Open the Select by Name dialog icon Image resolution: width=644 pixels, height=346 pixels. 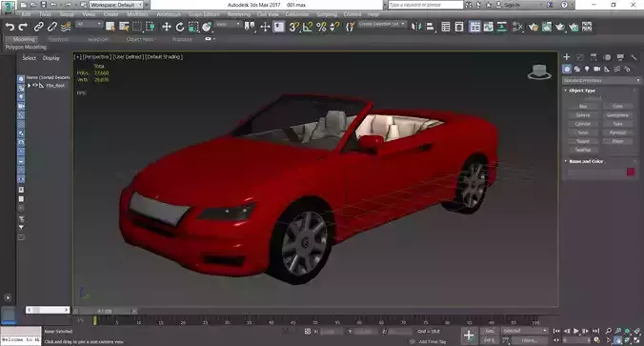(x=124, y=27)
